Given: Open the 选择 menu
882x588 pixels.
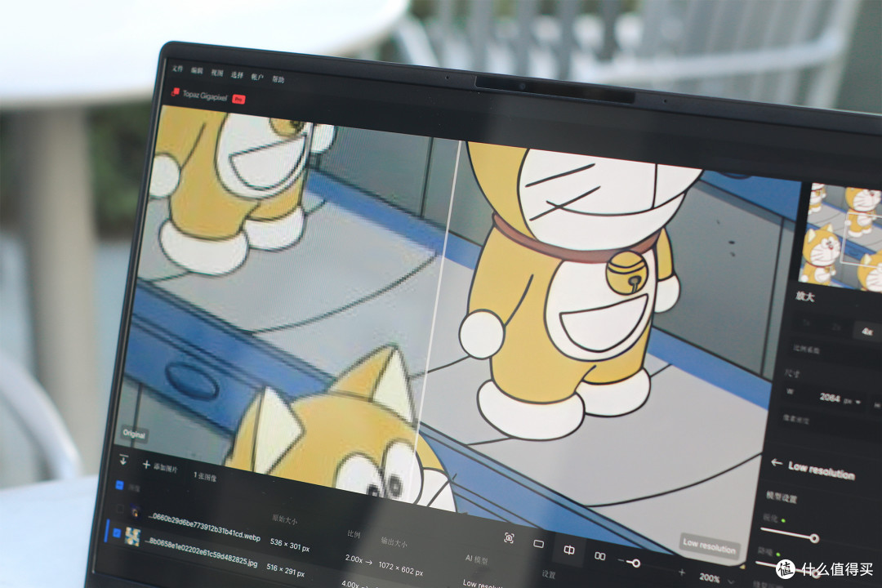Looking at the screenshot, I should tap(238, 75).
